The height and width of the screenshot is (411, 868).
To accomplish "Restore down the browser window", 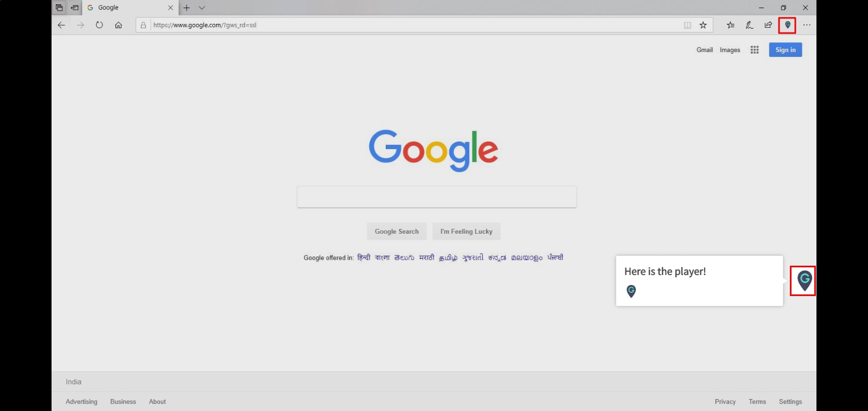I will click(x=783, y=8).
